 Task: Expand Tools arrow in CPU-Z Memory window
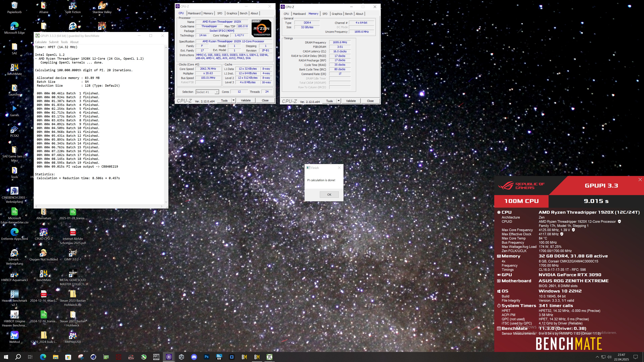click(x=339, y=101)
